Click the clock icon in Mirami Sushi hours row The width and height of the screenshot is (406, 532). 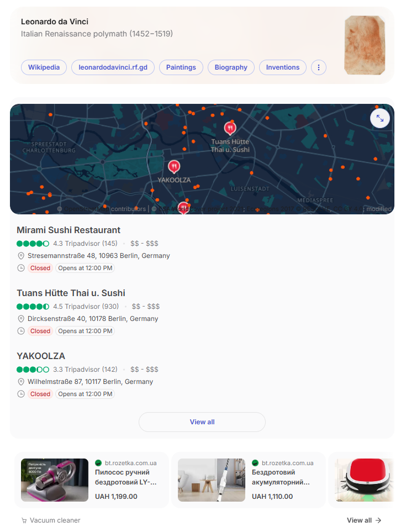[21, 268]
